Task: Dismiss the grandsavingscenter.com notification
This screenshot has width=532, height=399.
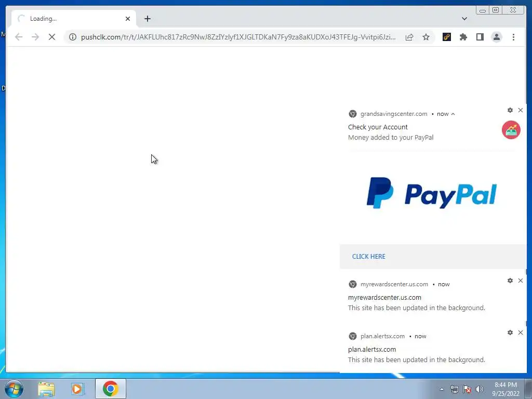Action: (x=521, y=110)
